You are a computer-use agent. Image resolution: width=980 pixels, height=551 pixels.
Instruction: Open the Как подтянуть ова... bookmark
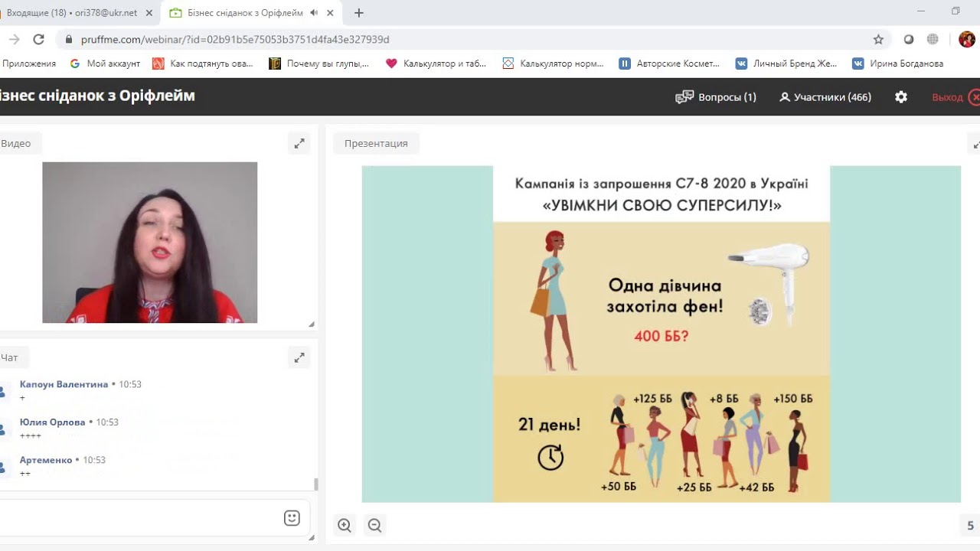(x=203, y=64)
